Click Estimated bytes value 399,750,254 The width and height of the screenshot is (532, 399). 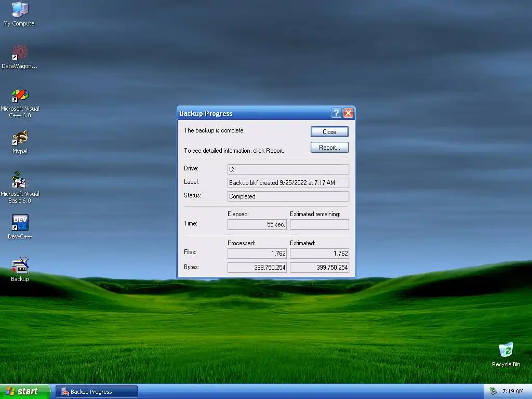pyautogui.click(x=320, y=268)
